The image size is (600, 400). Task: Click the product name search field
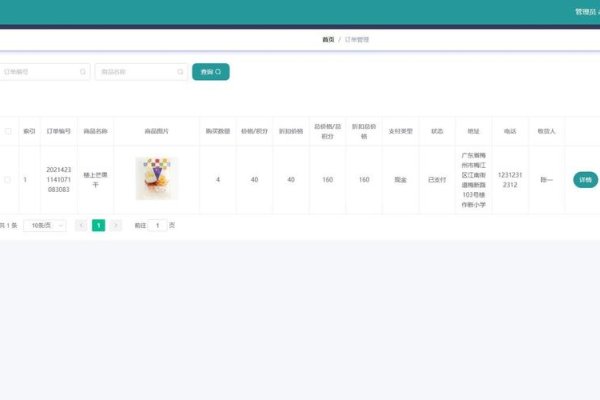tap(141, 72)
